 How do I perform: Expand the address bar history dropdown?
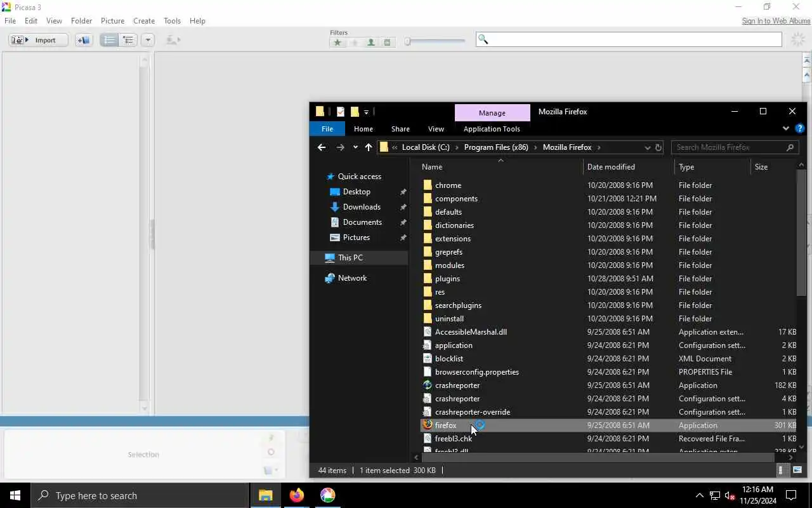coord(647,147)
